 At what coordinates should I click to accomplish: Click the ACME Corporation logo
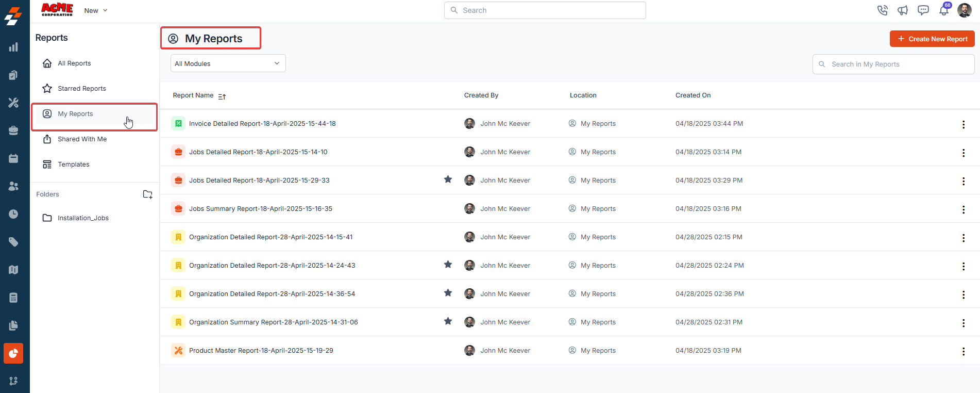pyautogui.click(x=57, y=10)
